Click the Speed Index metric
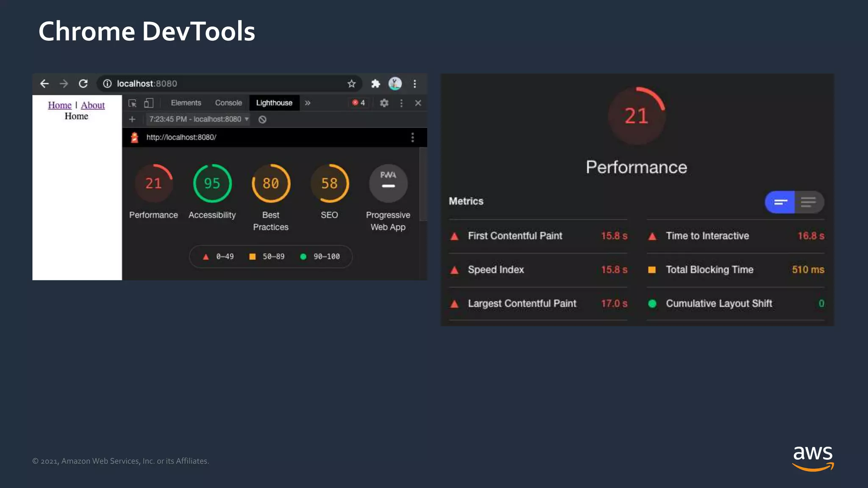Image resolution: width=868 pixels, height=488 pixels. point(538,270)
